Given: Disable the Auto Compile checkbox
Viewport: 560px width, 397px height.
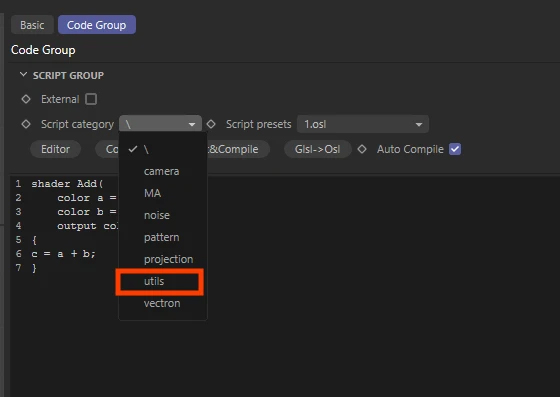Looking at the screenshot, I should [x=455, y=149].
